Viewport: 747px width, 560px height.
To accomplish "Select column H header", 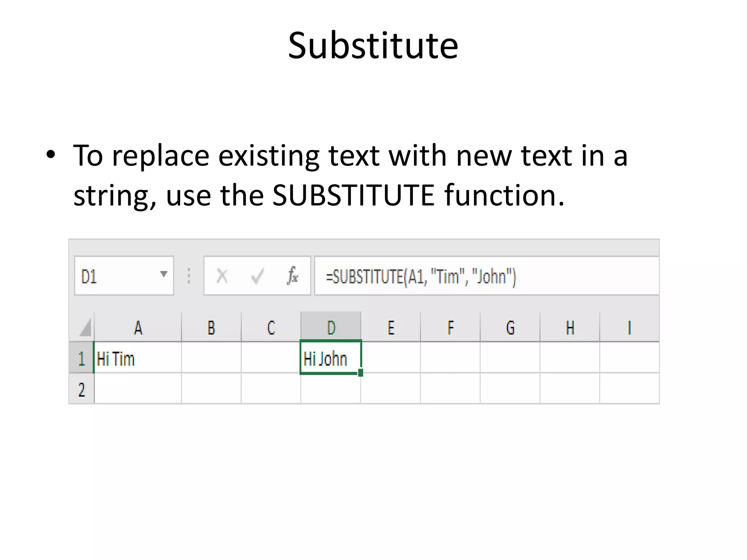I will coord(570,327).
